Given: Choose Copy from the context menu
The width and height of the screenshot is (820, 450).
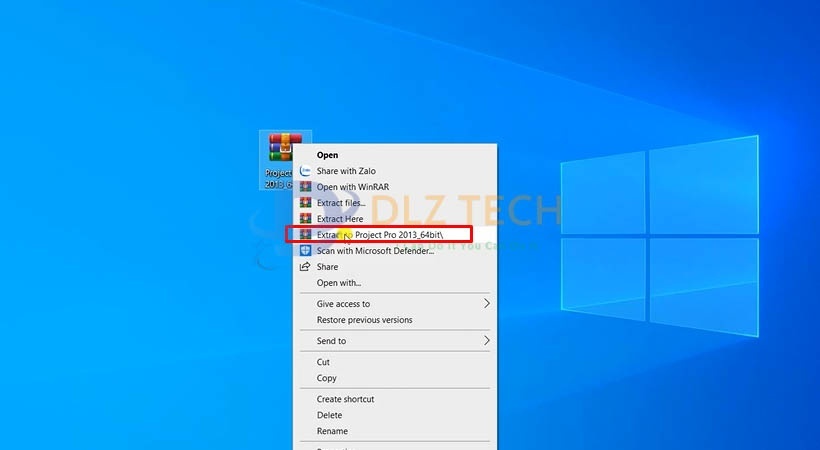Looking at the screenshot, I should click(x=395, y=378).
